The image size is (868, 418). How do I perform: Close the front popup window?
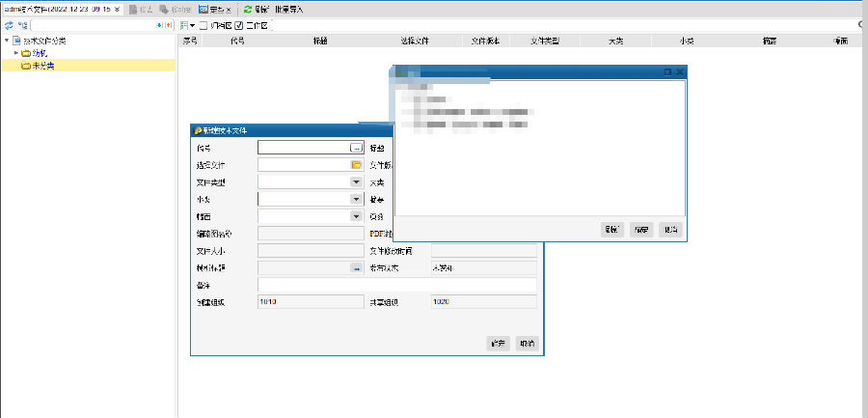(x=680, y=72)
